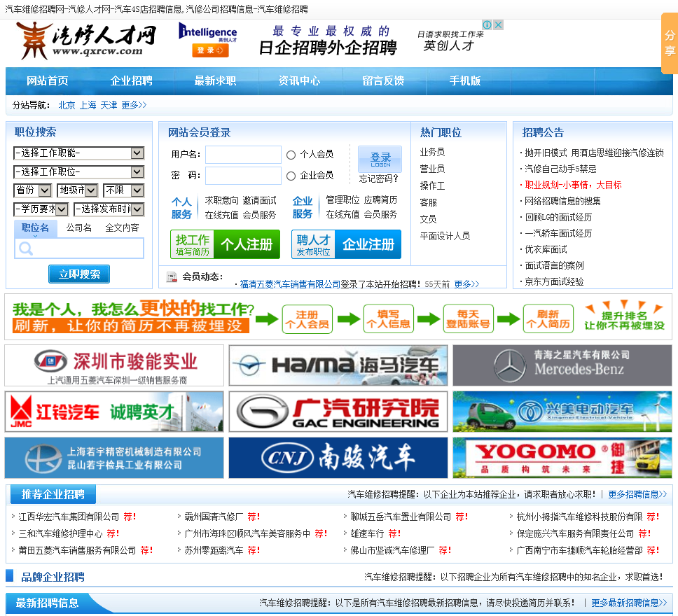Focus the job keyword search box
The height and width of the screenshot is (616, 678).
point(79,248)
